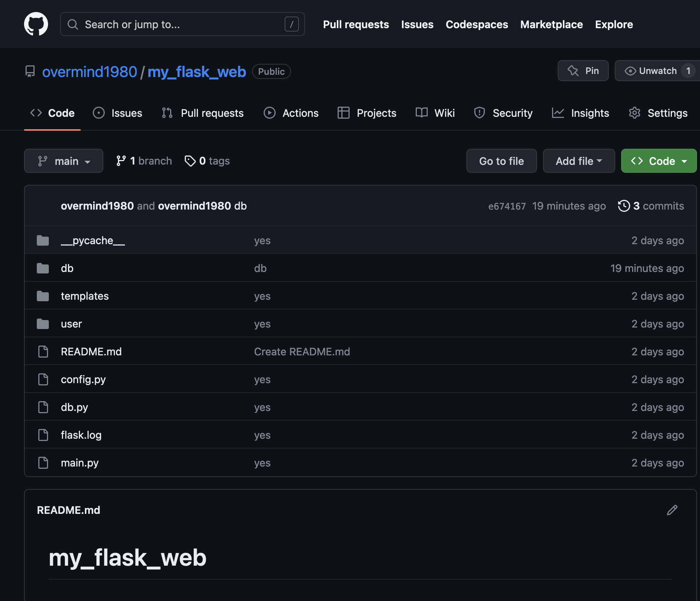The width and height of the screenshot is (700, 601).
Task: Click the Unwatch button
Action: pos(657,71)
